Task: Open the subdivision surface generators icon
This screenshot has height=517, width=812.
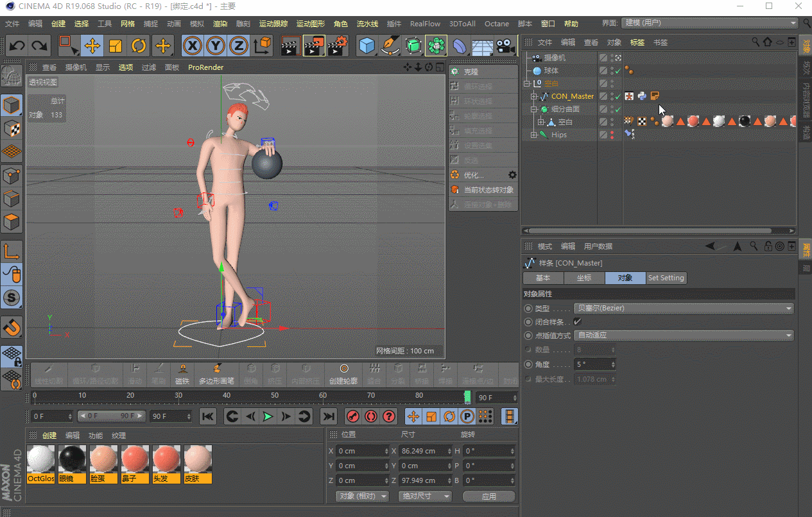Action: pos(413,46)
